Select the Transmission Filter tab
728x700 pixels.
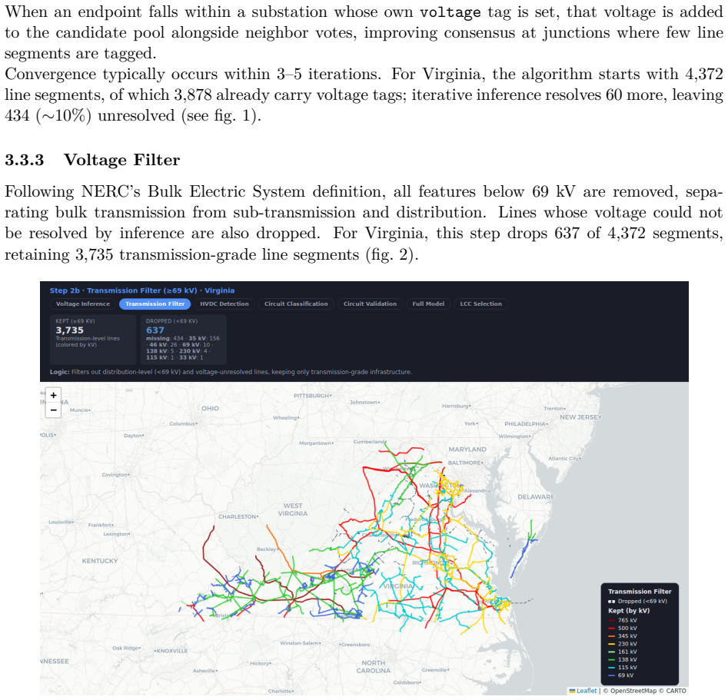click(155, 304)
